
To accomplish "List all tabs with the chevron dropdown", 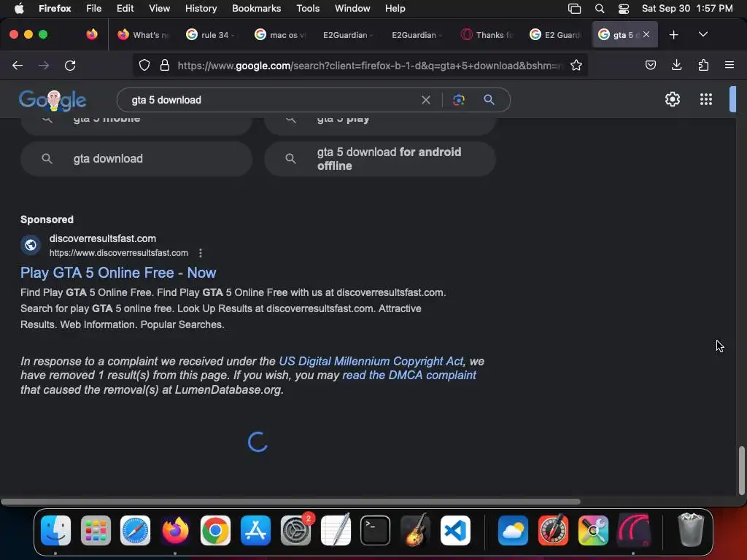I will pos(703,35).
